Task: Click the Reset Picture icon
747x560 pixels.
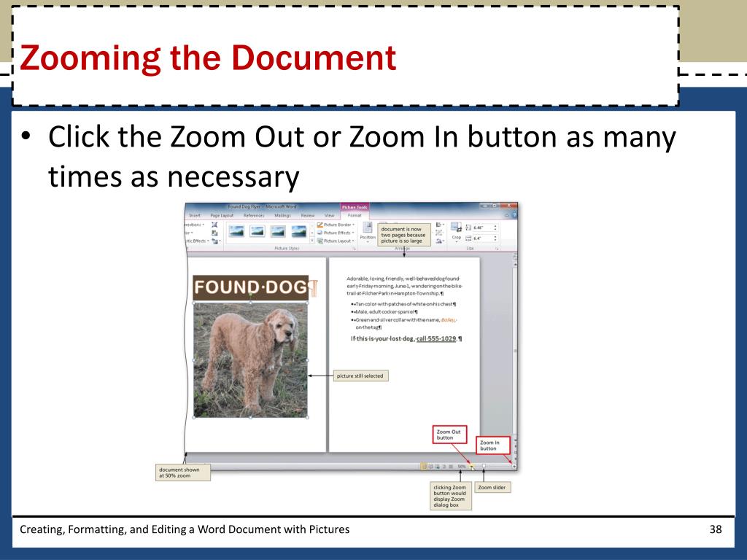Action: pos(216,241)
